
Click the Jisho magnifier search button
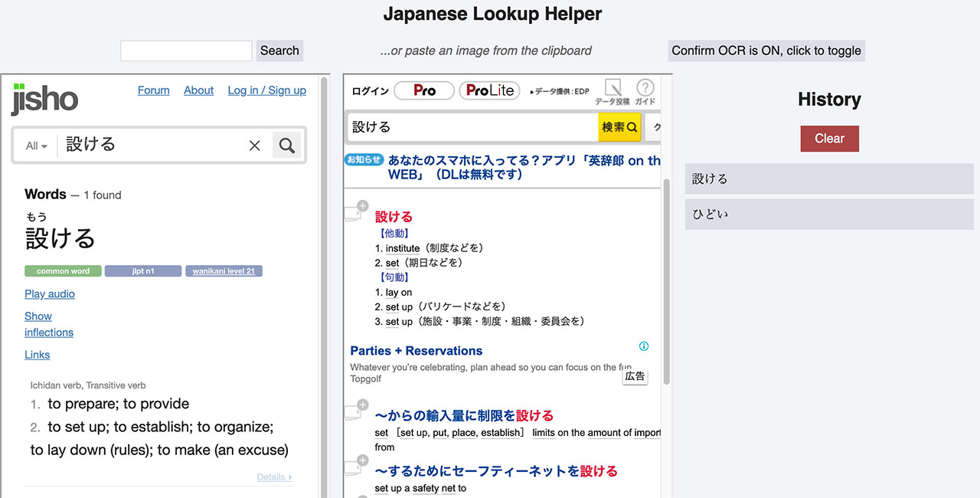(x=287, y=146)
